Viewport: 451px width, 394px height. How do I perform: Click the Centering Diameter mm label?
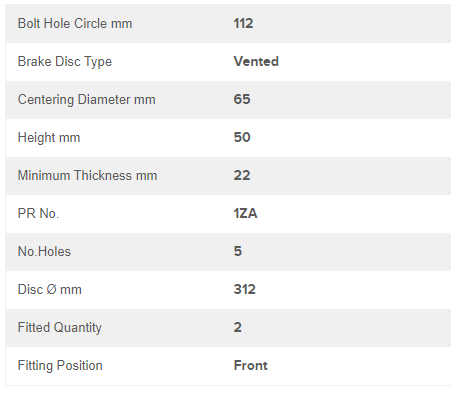click(87, 100)
